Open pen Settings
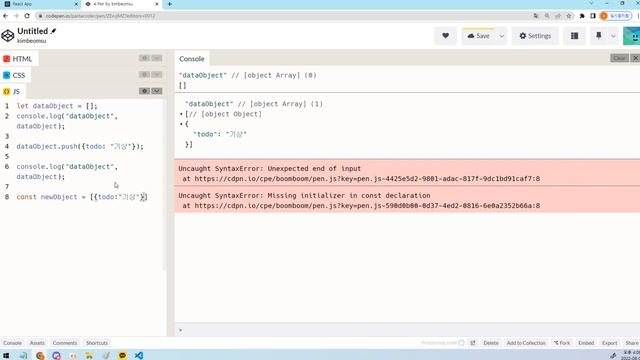 click(x=535, y=36)
